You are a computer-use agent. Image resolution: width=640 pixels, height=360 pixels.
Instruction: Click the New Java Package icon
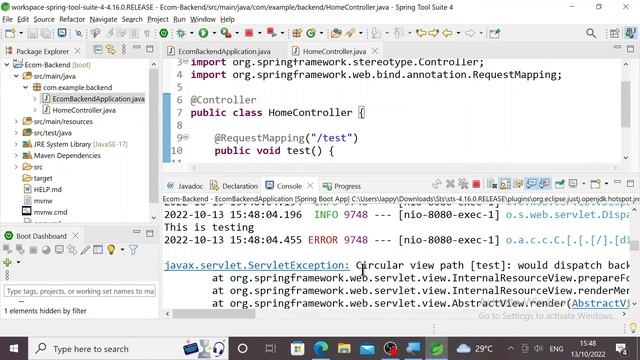(x=297, y=33)
